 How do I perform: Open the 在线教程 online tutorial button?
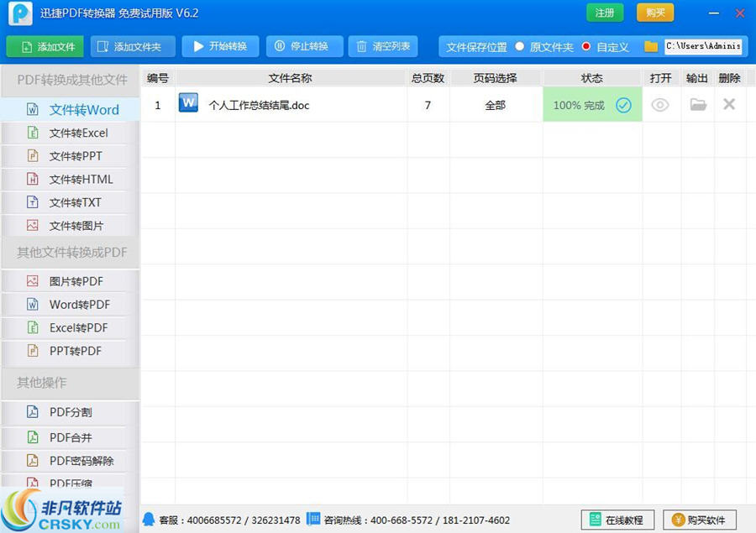(617, 520)
